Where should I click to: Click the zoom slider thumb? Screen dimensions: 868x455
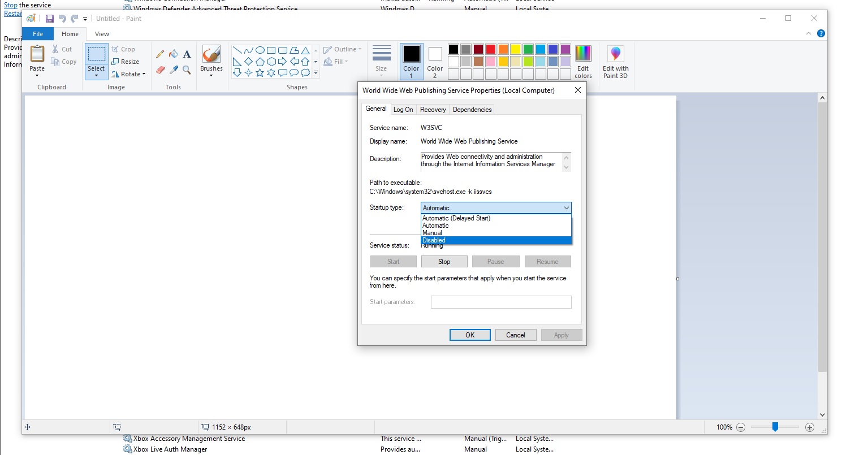point(775,427)
